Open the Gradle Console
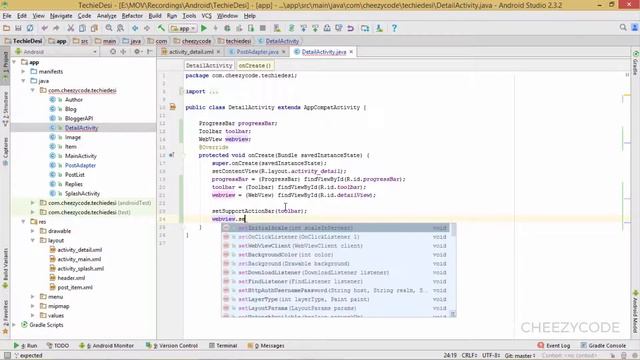640x360 pixels. pos(603,346)
